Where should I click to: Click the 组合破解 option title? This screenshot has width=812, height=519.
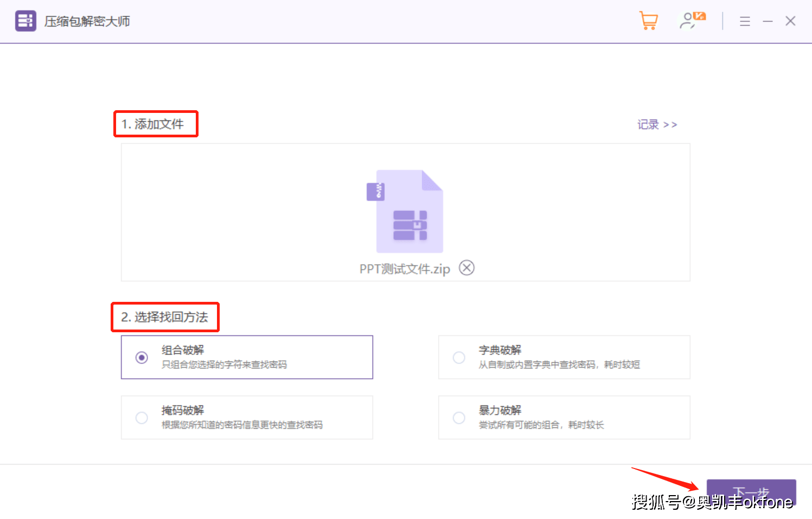click(183, 350)
